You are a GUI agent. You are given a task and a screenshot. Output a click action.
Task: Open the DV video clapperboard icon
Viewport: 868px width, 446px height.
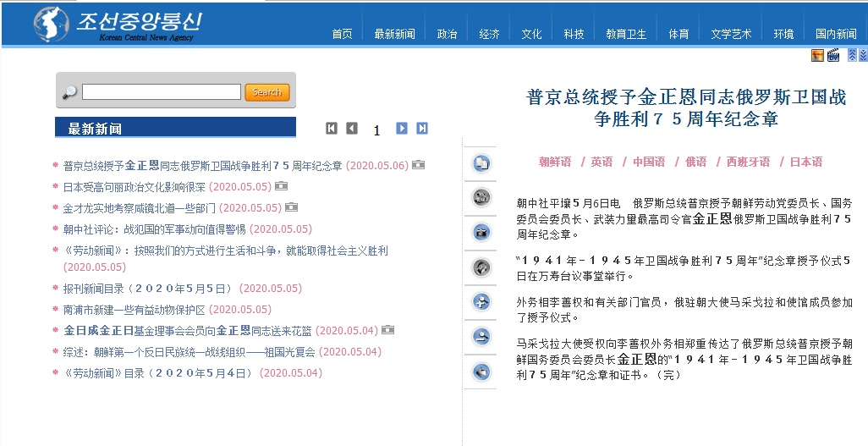coord(833,55)
